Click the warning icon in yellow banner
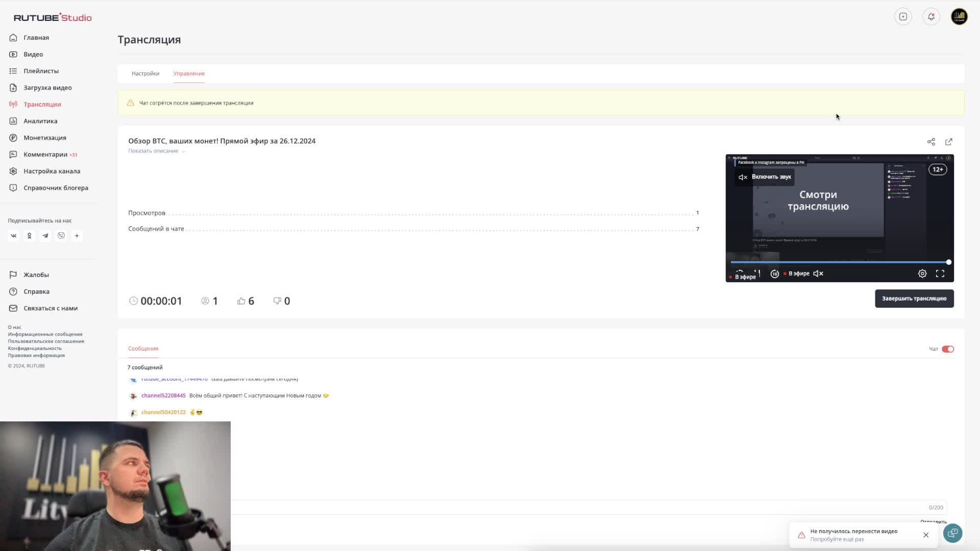This screenshot has width=980, height=551. pyautogui.click(x=131, y=103)
